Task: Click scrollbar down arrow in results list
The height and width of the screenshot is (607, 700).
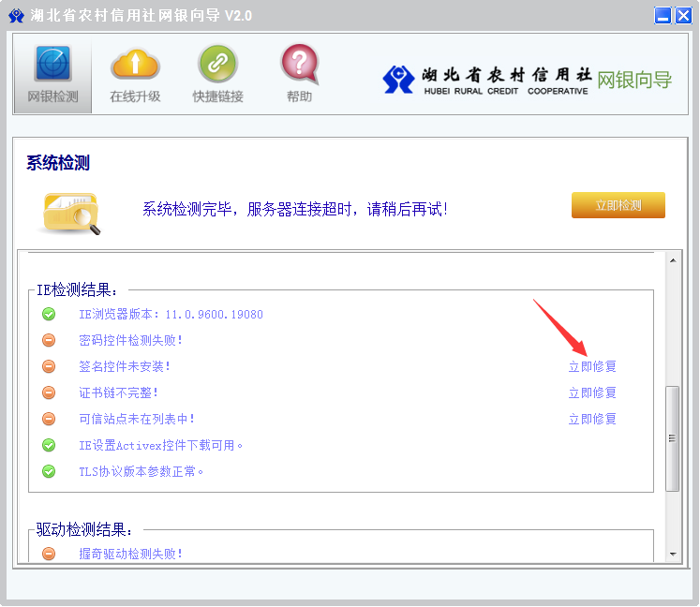Action: (672, 555)
